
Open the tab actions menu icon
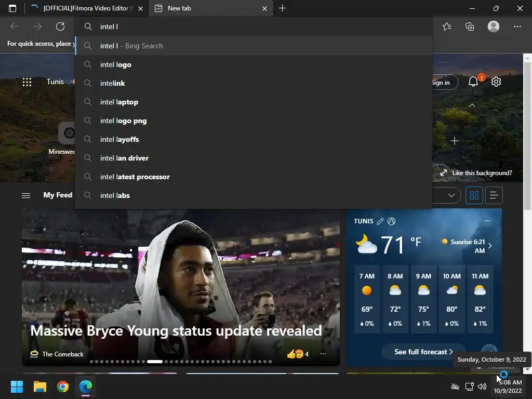click(12, 8)
